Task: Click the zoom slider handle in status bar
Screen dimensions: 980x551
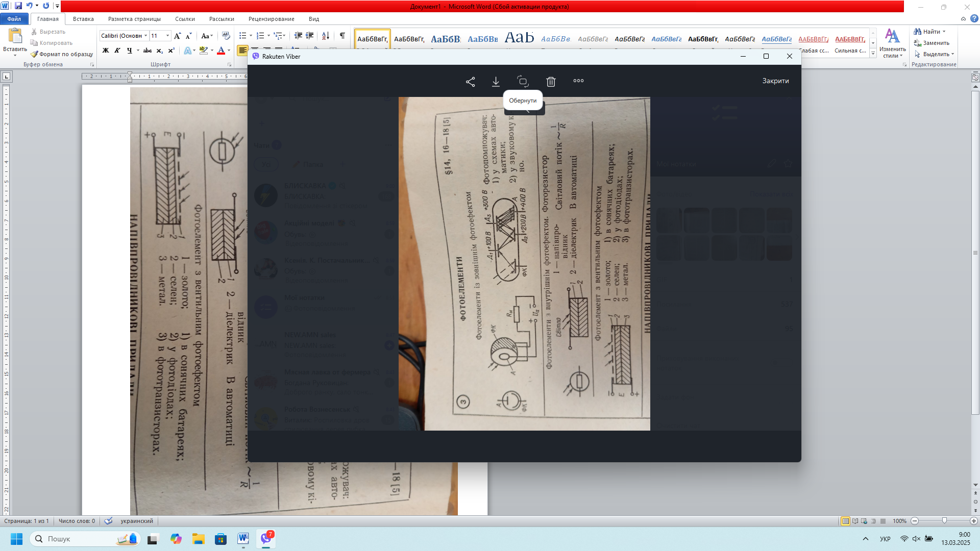Action: (944, 521)
